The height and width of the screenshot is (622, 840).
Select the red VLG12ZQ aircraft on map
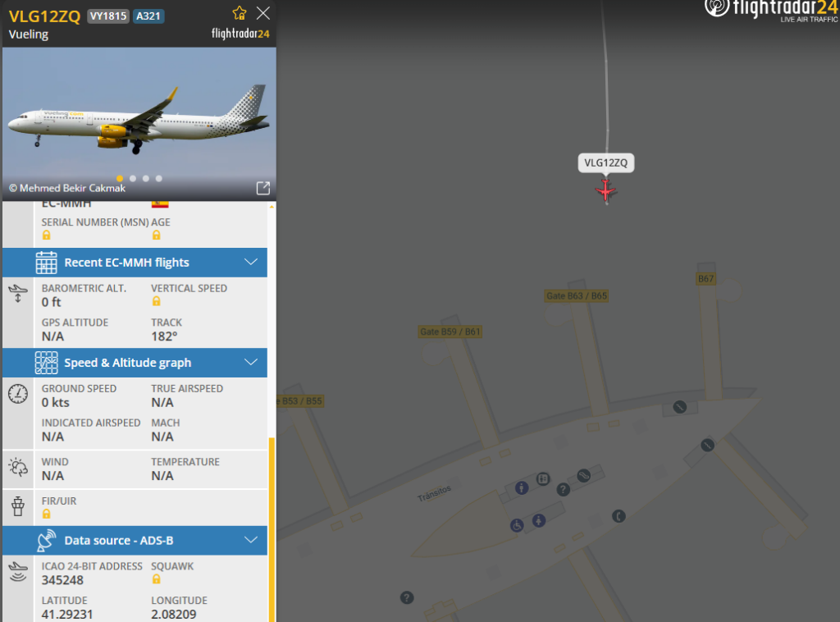pos(606,191)
